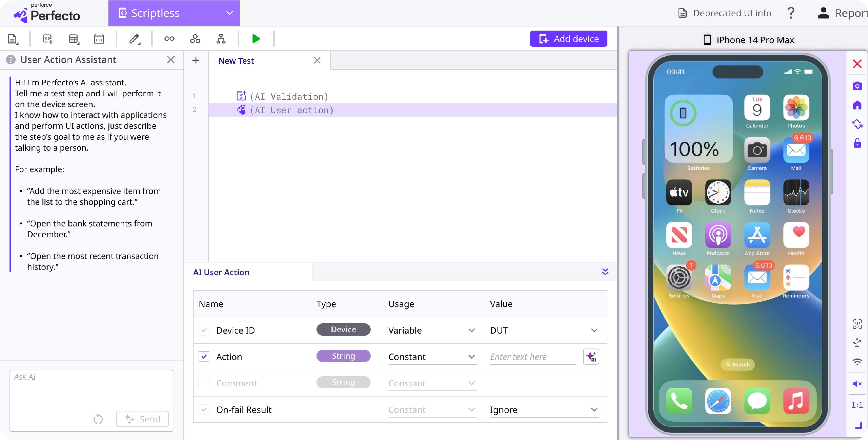Toggle device audio mute icon
The width and height of the screenshot is (868, 440).
(x=857, y=384)
